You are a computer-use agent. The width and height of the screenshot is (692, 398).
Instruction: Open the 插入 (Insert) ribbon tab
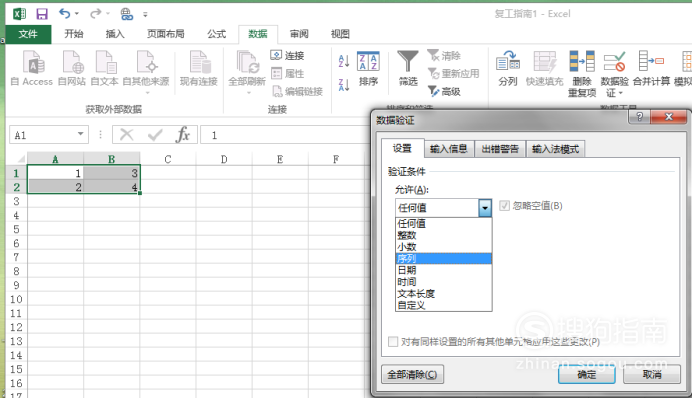pyautogui.click(x=115, y=34)
